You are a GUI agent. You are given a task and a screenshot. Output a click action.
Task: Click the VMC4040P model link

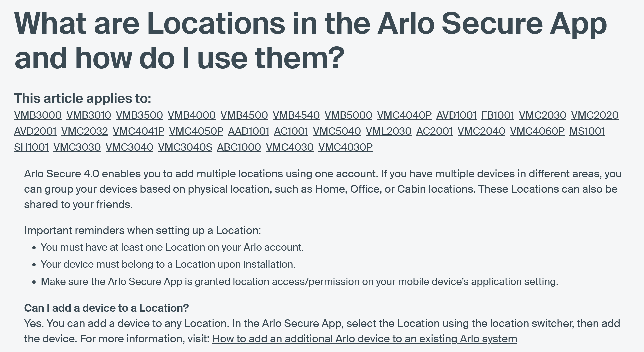(404, 115)
